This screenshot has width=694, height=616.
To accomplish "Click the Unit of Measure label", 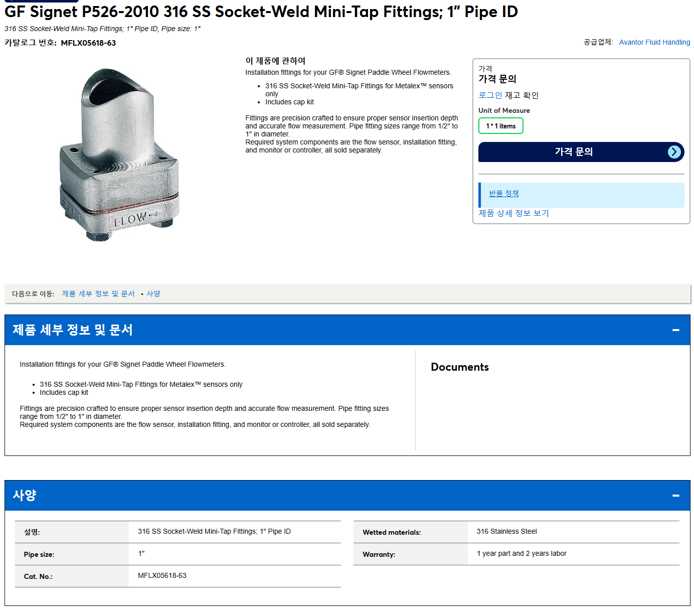I will pos(504,110).
